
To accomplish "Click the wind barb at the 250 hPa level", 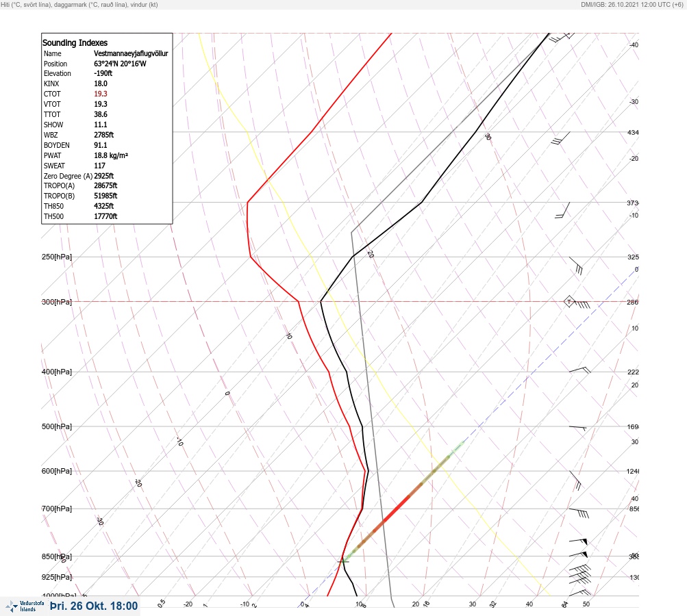I will point(576,266).
